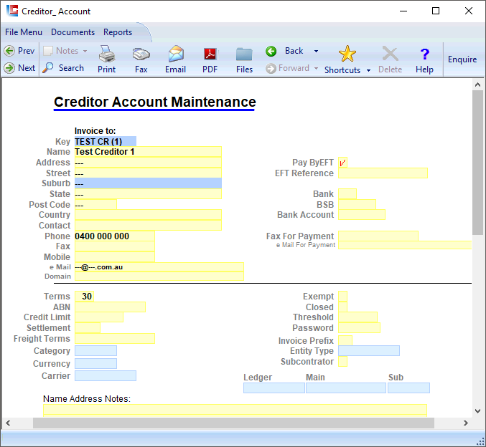Click the Search magnifier icon

48,68
